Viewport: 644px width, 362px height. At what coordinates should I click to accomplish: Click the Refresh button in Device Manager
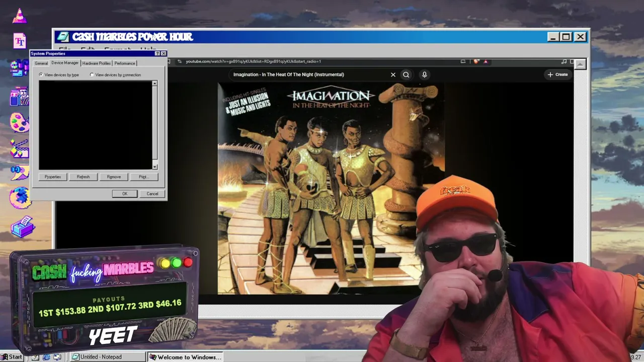click(83, 177)
